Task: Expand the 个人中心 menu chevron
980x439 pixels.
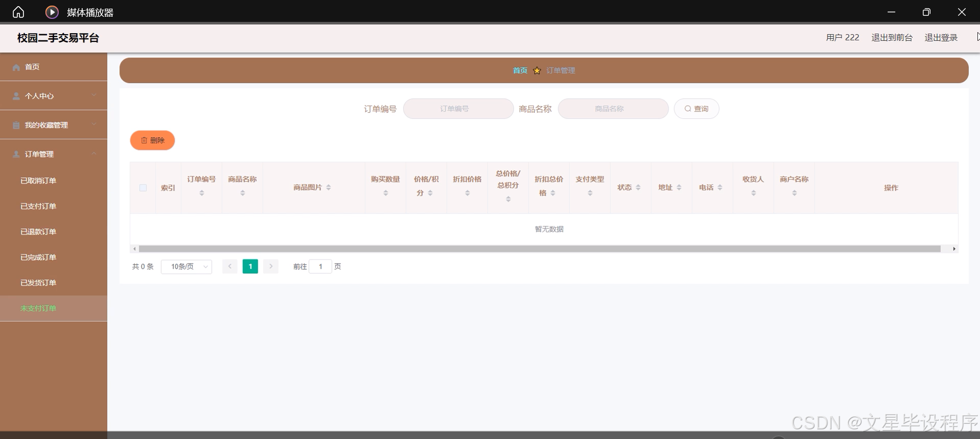Action: coord(94,95)
